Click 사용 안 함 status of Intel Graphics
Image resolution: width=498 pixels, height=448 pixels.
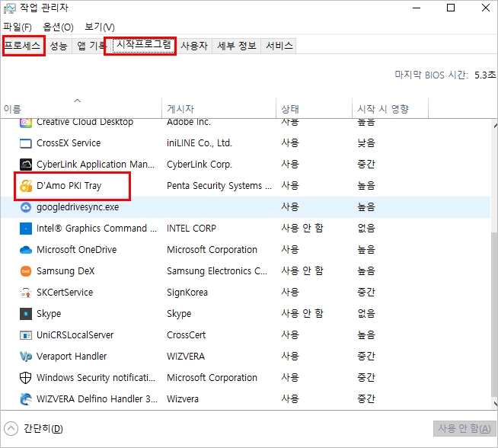point(302,228)
